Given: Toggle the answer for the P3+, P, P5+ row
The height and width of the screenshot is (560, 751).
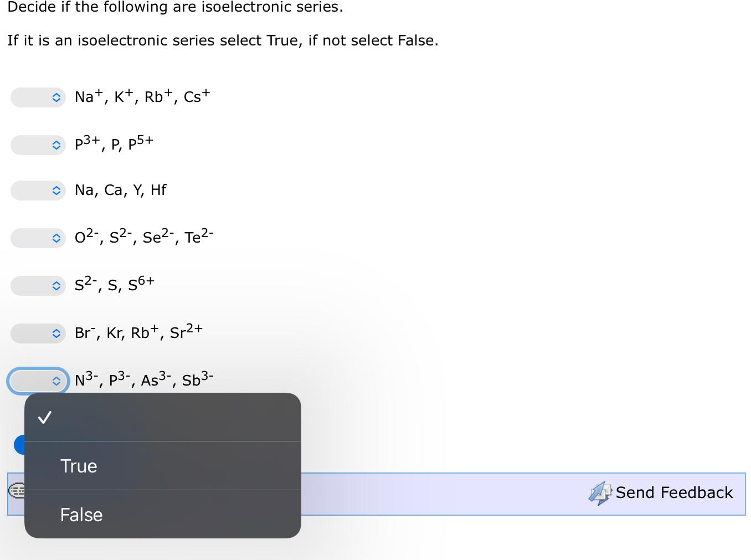Looking at the screenshot, I should [x=38, y=145].
